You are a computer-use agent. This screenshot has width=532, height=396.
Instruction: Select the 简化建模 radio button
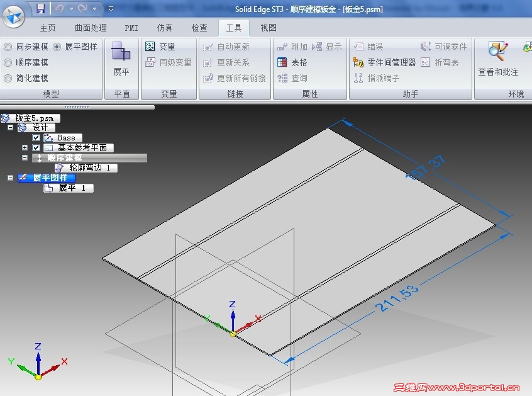coord(8,78)
